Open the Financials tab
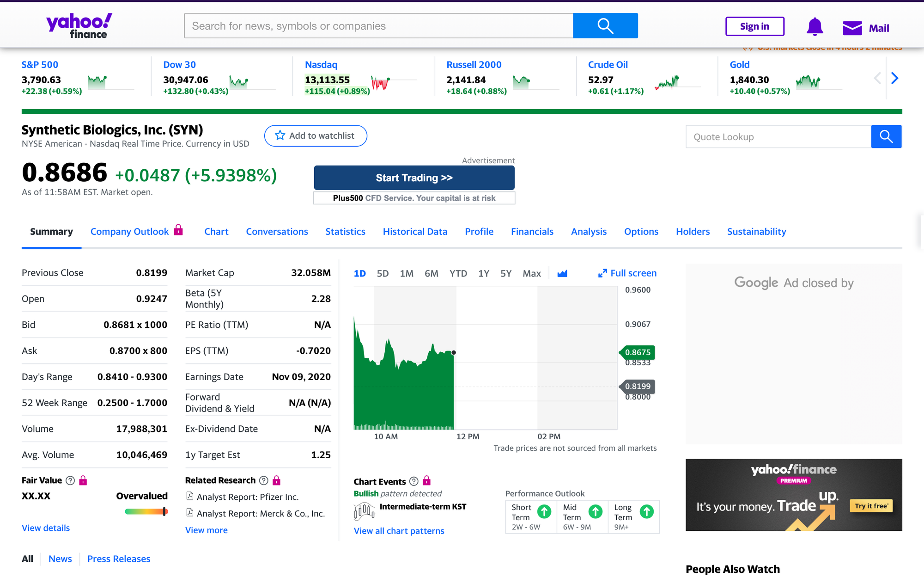This screenshot has height=578, width=924. click(532, 232)
